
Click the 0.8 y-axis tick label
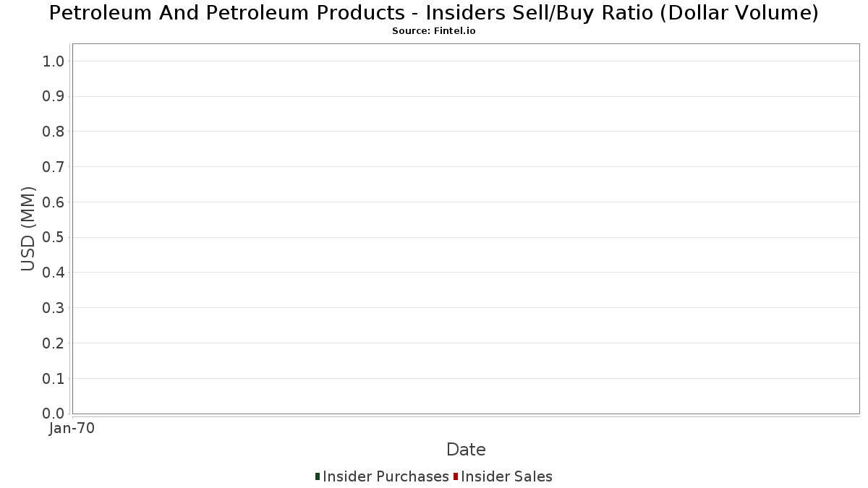pos(54,132)
